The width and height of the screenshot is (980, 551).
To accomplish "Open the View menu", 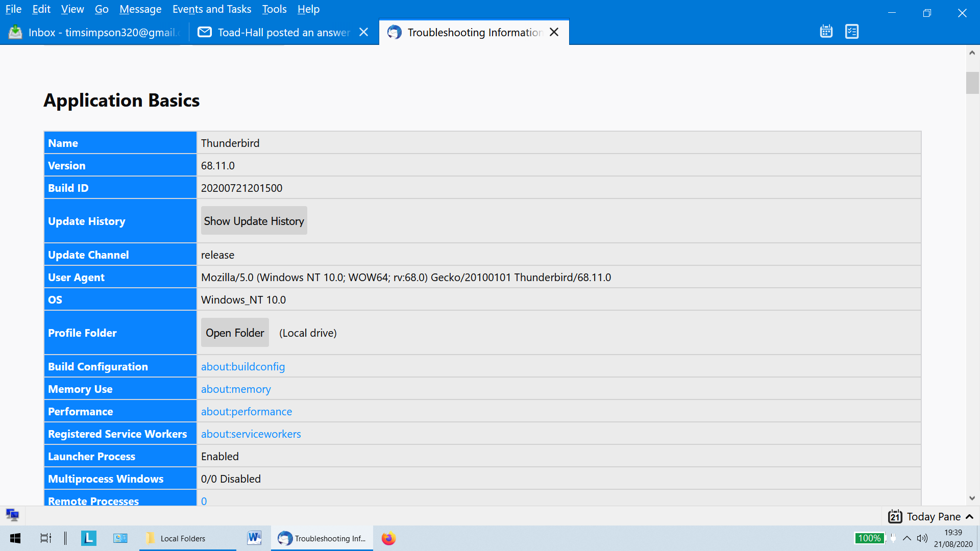I will pyautogui.click(x=72, y=9).
